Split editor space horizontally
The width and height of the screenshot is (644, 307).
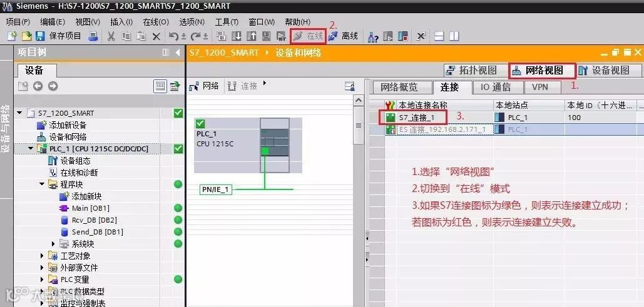(439, 36)
